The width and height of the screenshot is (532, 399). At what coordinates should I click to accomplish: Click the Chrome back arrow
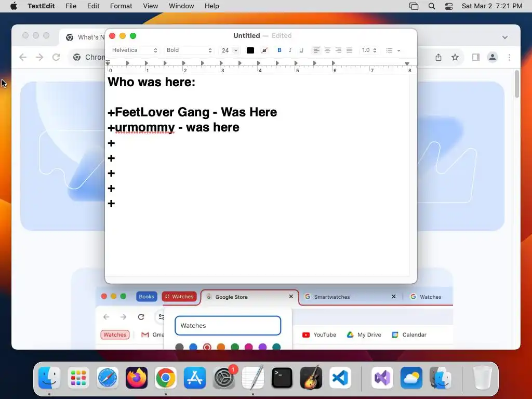point(23,57)
